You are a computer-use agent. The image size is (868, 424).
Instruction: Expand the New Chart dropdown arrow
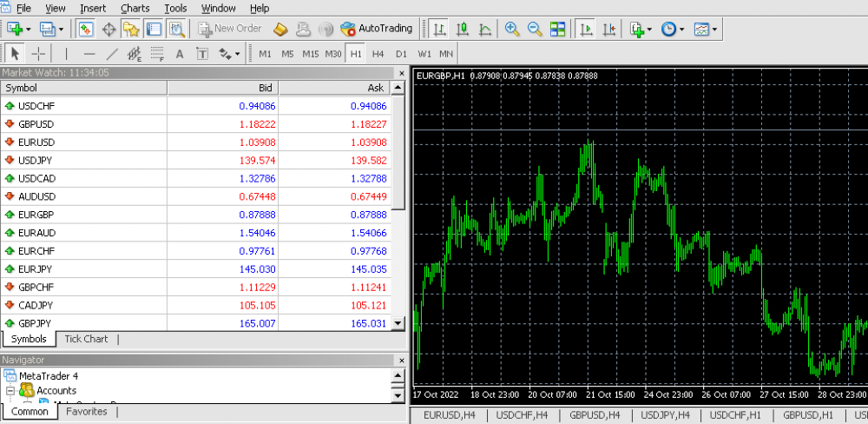[x=28, y=30]
